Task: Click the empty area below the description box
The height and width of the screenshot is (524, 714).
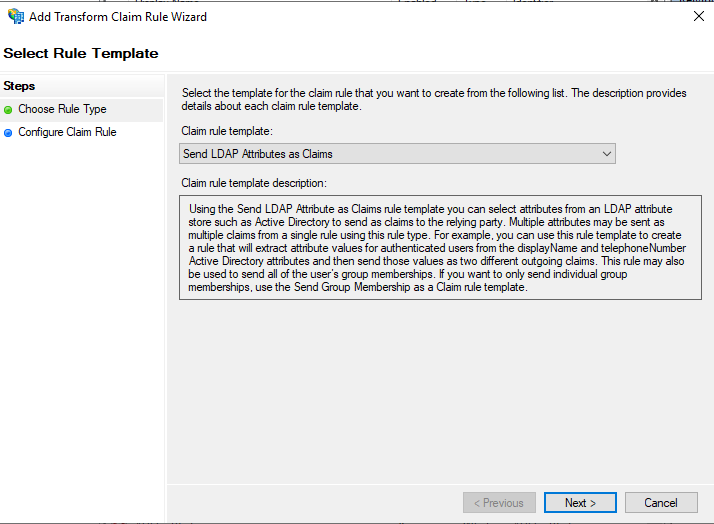Action: click(x=440, y=392)
